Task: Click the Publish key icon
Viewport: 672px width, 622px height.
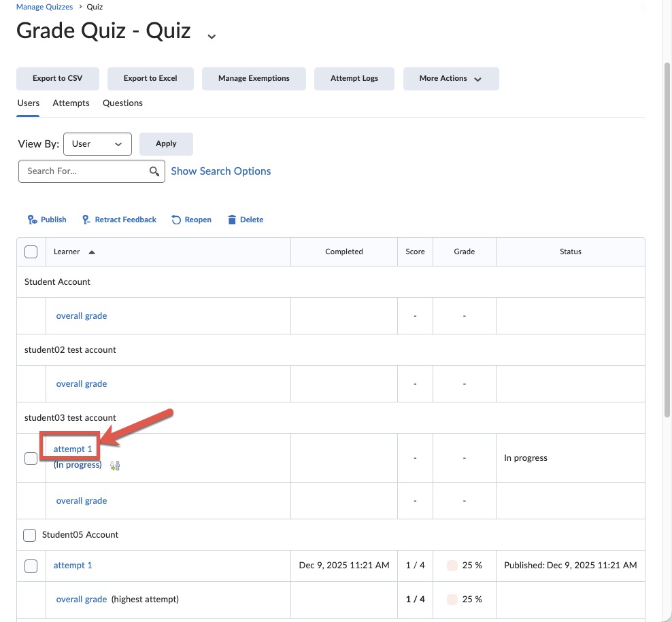Action: [x=32, y=220]
